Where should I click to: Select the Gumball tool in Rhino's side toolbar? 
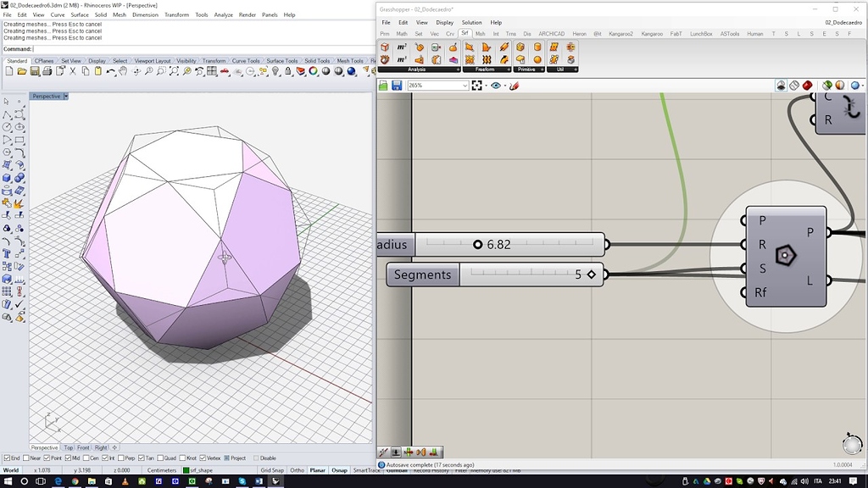point(19,257)
